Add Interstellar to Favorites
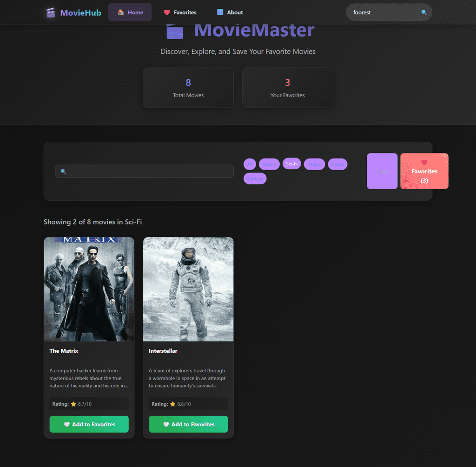This screenshot has height=467, width=476. click(x=188, y=424)
